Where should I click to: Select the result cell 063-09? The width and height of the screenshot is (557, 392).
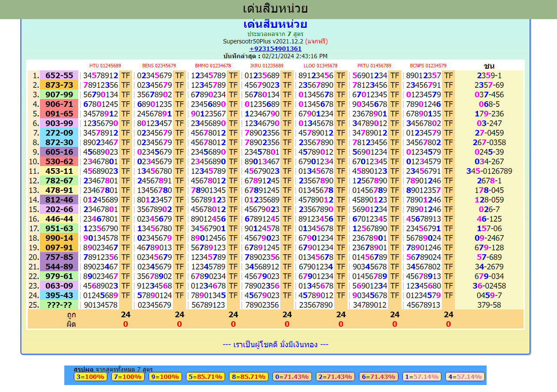tap(59, 286)
